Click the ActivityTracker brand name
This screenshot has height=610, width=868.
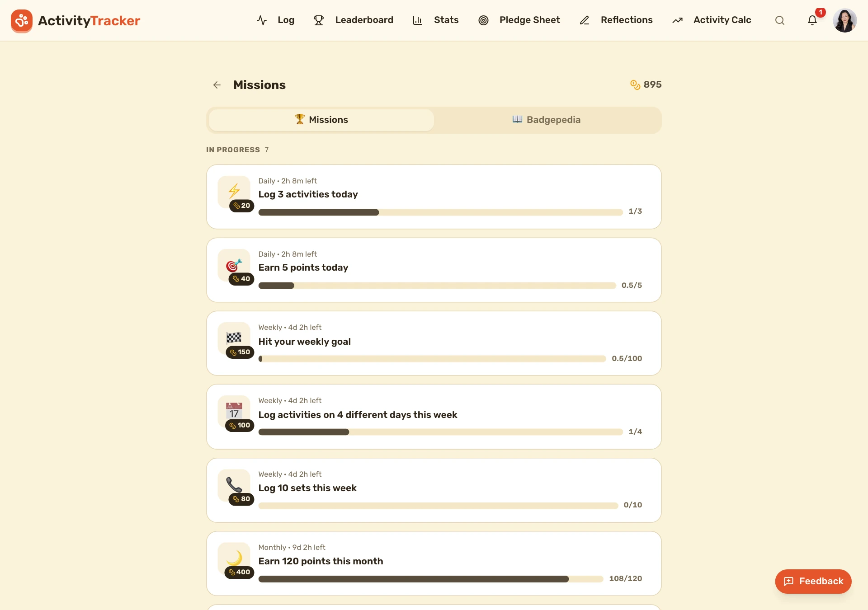[x=89, y=20]
